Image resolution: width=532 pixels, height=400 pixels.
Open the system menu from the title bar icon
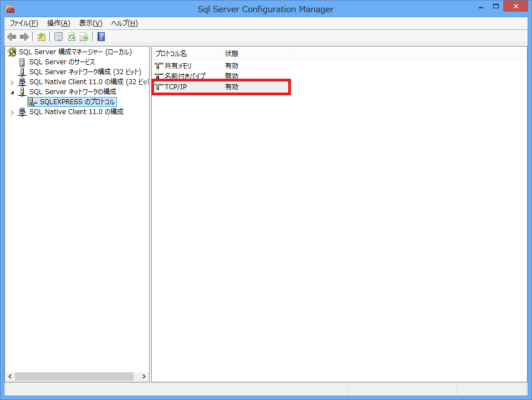[10, 8]
